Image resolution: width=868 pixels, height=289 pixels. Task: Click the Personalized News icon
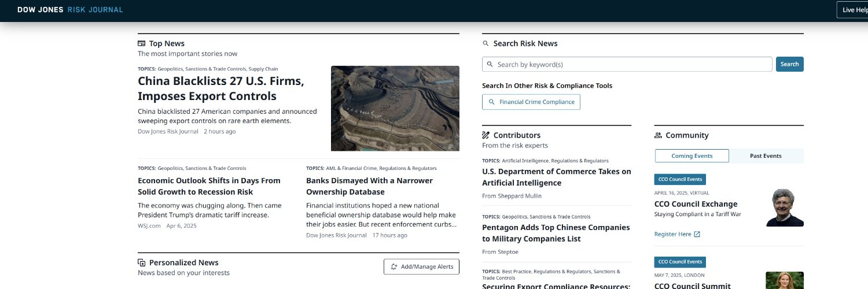pyautogui.click(x=141, y=262)
